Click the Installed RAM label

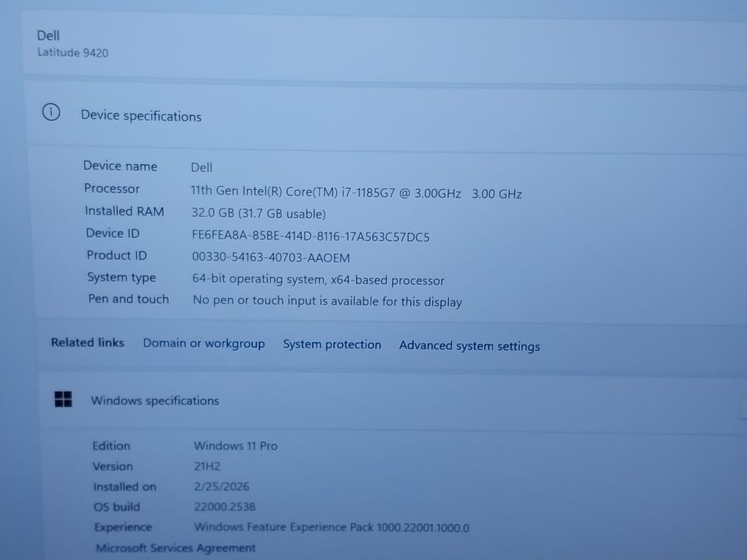pos(124,211)
